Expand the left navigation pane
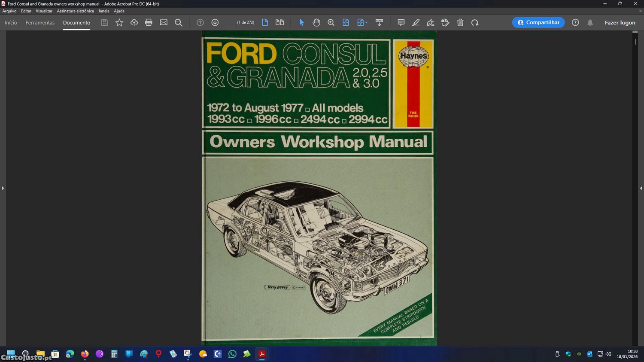This screenshot has width=644, height=362. (3, 188)
